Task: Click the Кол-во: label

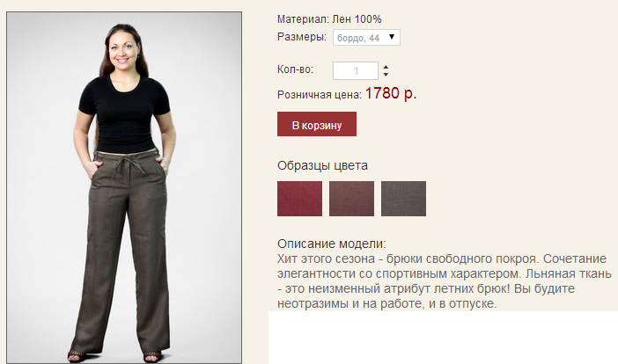Action: pyautogui.click(x=295, y=69)
